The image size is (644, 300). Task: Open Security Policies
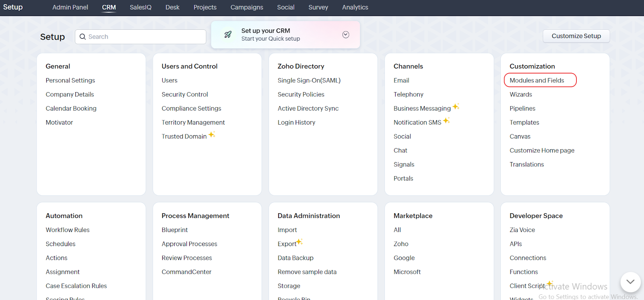pyautogui.click(x=301, y=95)
